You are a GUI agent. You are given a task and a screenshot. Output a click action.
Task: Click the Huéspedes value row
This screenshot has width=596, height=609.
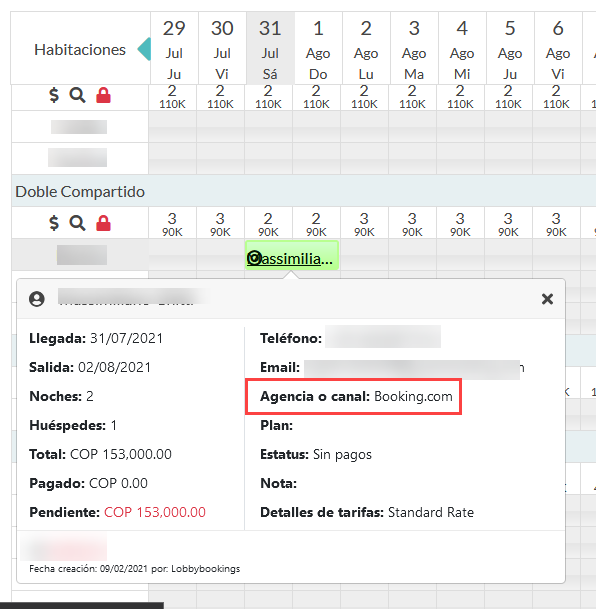73,425
